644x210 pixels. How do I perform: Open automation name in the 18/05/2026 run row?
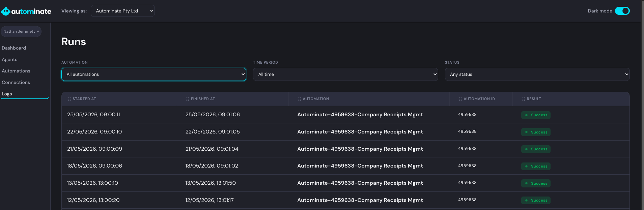pos(360,166)
